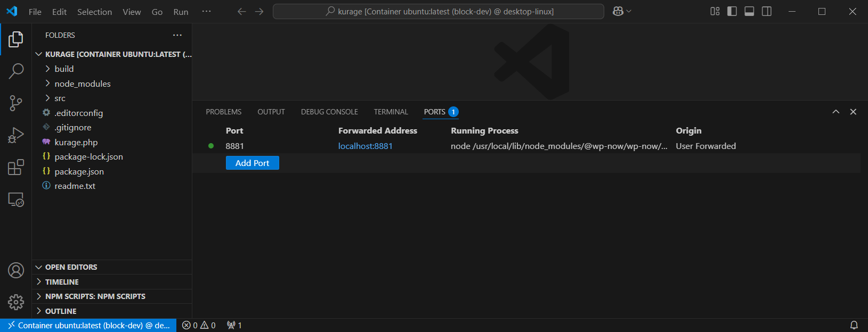Collapse the OPEN EDITORS section
The width and height of the screenshot is (868, 332).
(112, 267)
